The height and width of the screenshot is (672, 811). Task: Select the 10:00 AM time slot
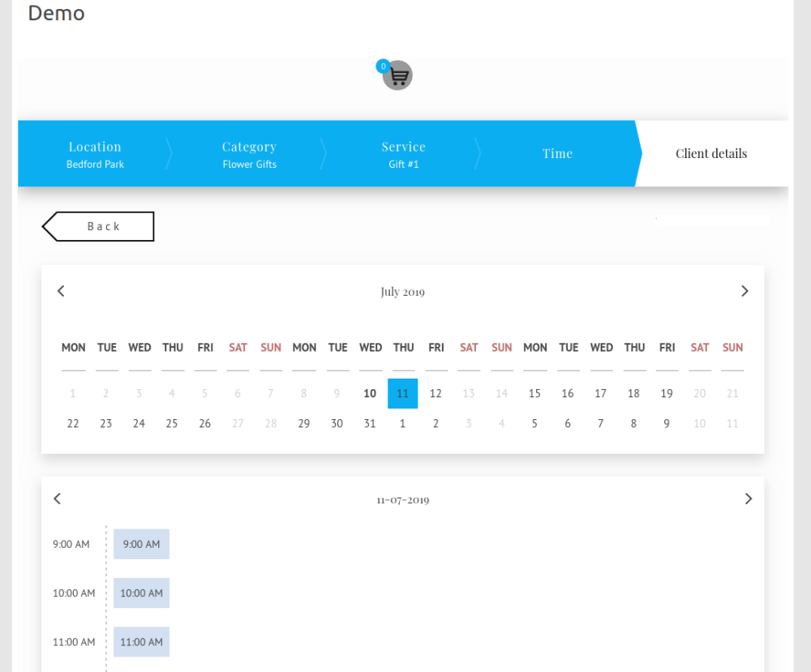(141, 593)
